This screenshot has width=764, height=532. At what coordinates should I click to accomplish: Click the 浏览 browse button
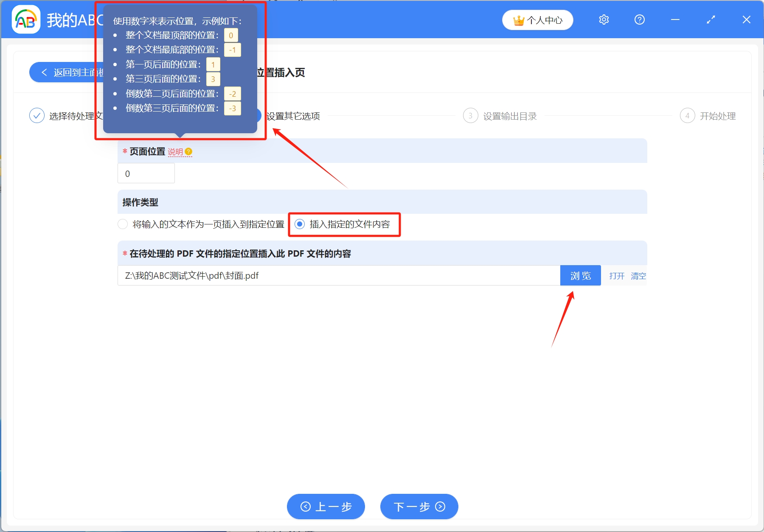click(x=580, y=275)
